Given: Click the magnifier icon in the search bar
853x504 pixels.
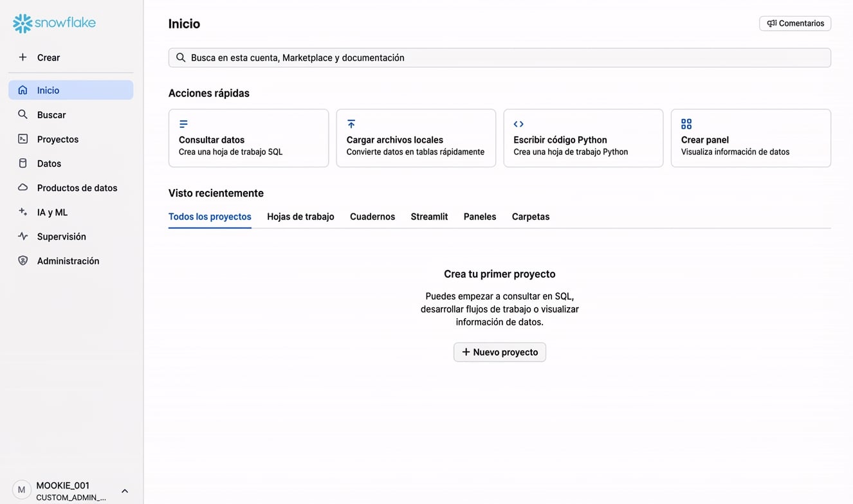Looking at the screenshot, I should click(181, 58).
